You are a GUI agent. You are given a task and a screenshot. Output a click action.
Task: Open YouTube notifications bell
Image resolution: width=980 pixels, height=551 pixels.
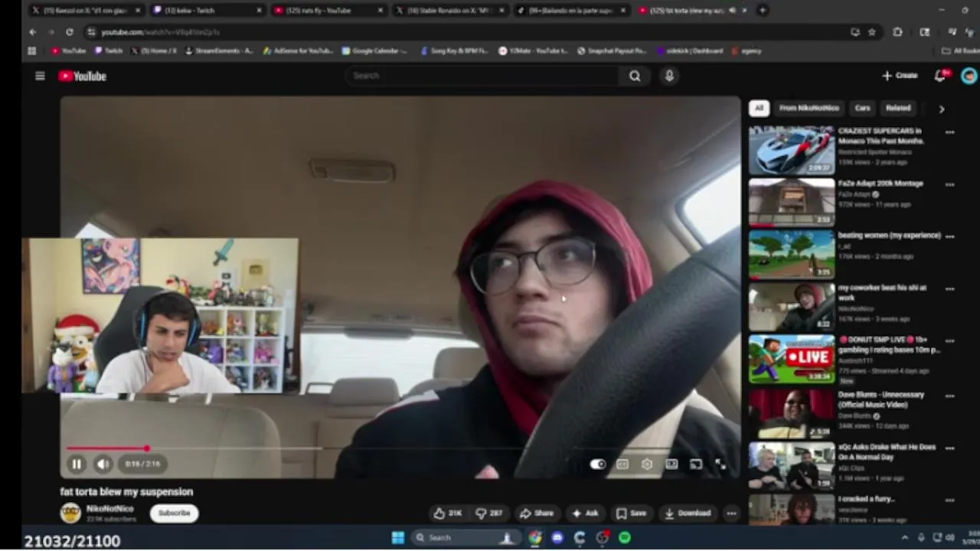[941, 76]
